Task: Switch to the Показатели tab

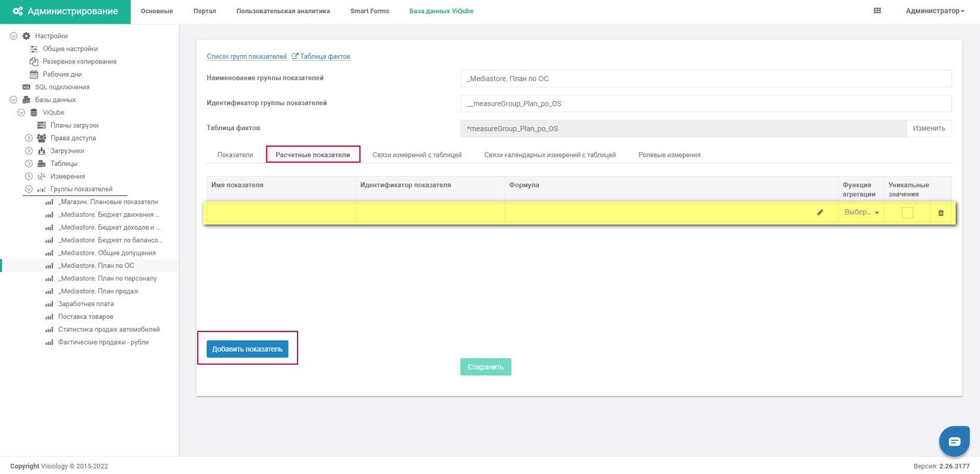Action: pyautogui.click(x=235, y=155)
